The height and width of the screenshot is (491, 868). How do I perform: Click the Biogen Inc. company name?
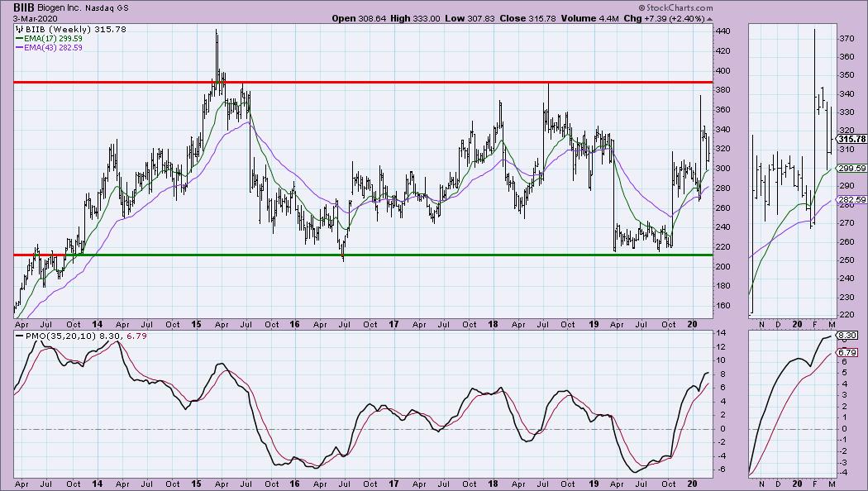(60, 8)
